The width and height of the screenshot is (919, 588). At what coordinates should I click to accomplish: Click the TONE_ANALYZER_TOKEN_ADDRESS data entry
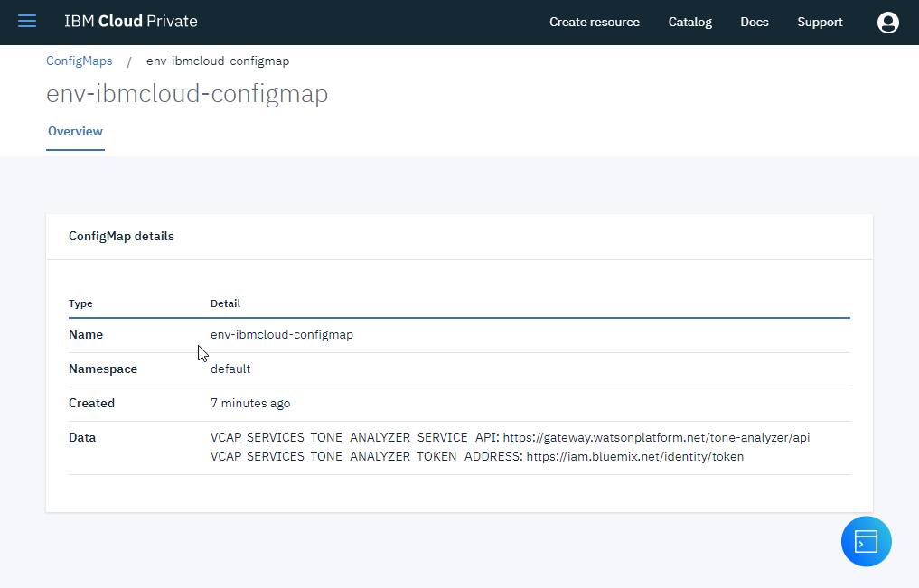(x=477, y=457)
